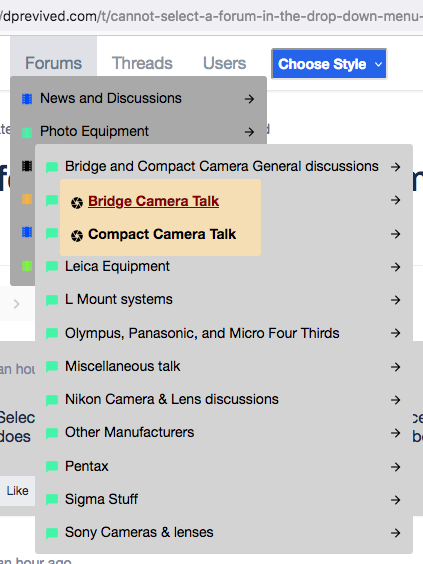
Task: Click the green icon beside Photo Equipment
Action: coord(27,132)
